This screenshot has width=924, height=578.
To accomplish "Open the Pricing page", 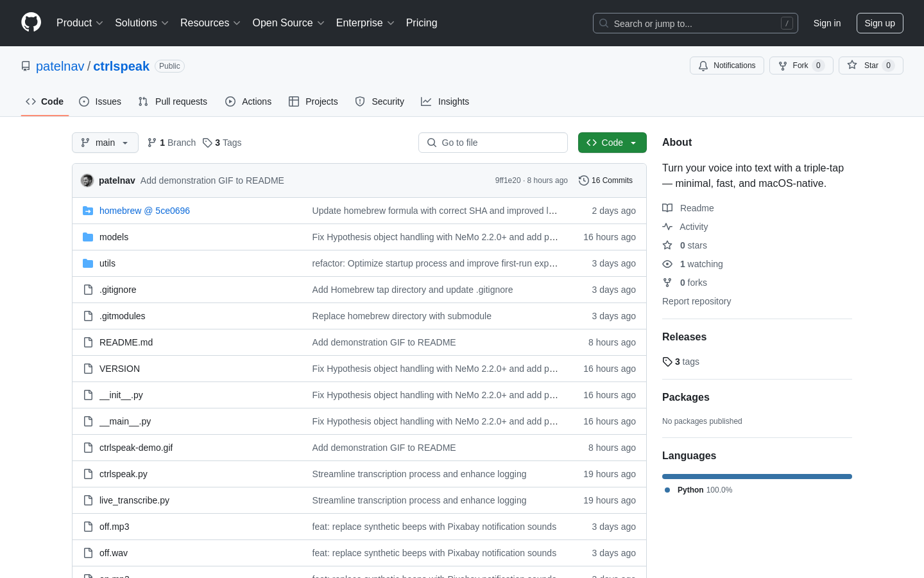I will (x=422, y=23).
